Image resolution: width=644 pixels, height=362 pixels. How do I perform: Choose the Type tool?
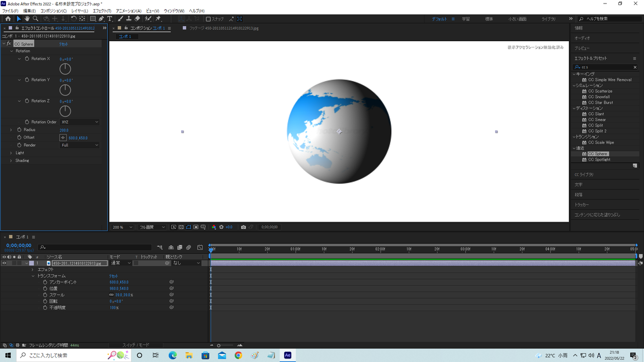[110, 19]
